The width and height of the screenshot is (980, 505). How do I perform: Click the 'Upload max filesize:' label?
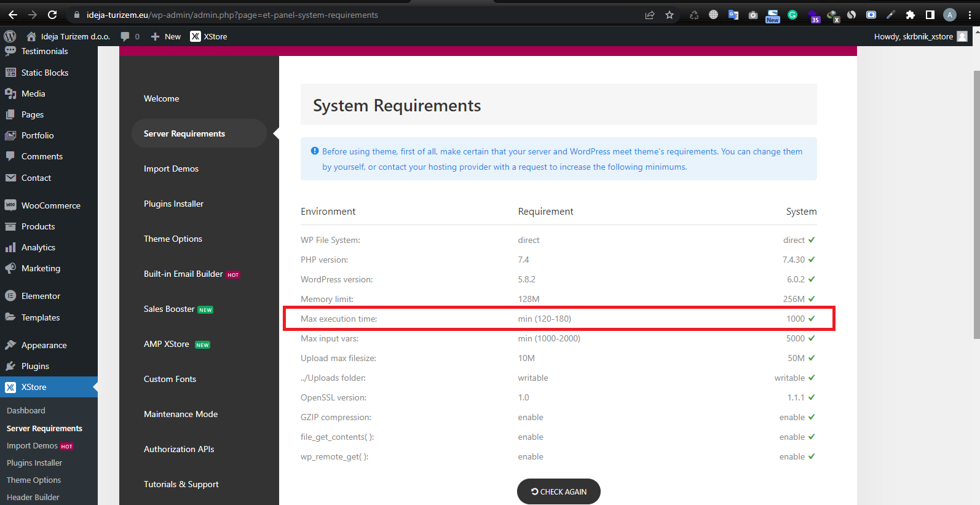338,358
